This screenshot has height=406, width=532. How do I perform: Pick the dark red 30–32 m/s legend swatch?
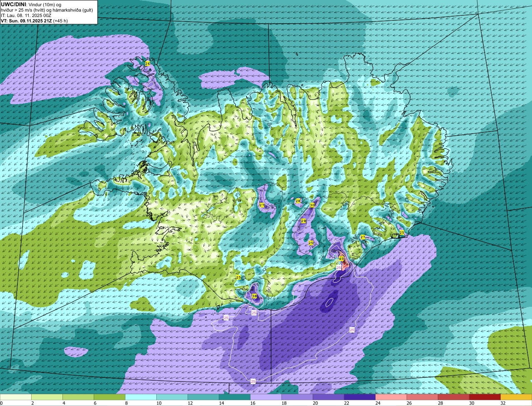(x=485, y=397)
